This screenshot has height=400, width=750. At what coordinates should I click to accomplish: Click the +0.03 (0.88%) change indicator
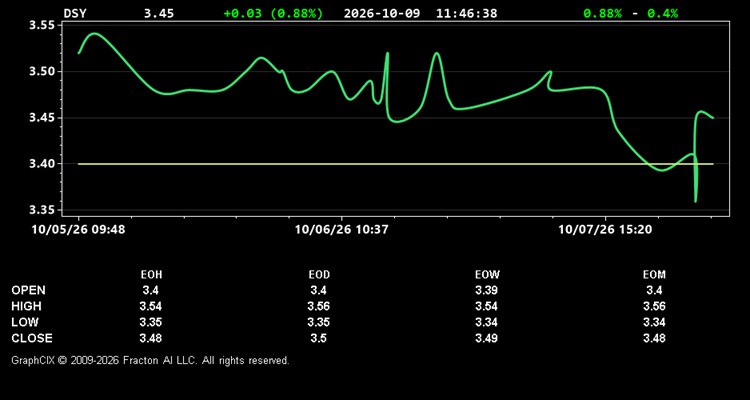click(x=273, y=13)
